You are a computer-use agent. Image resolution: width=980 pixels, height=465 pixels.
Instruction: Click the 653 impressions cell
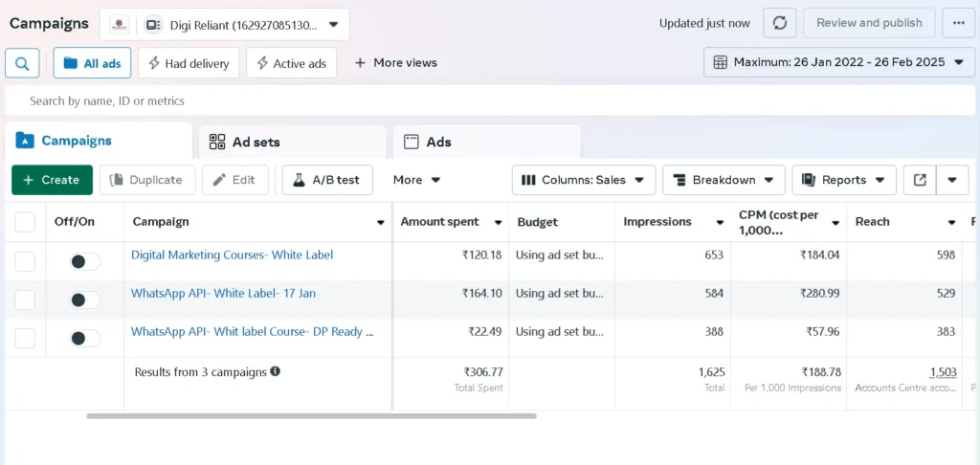[713, 255]
